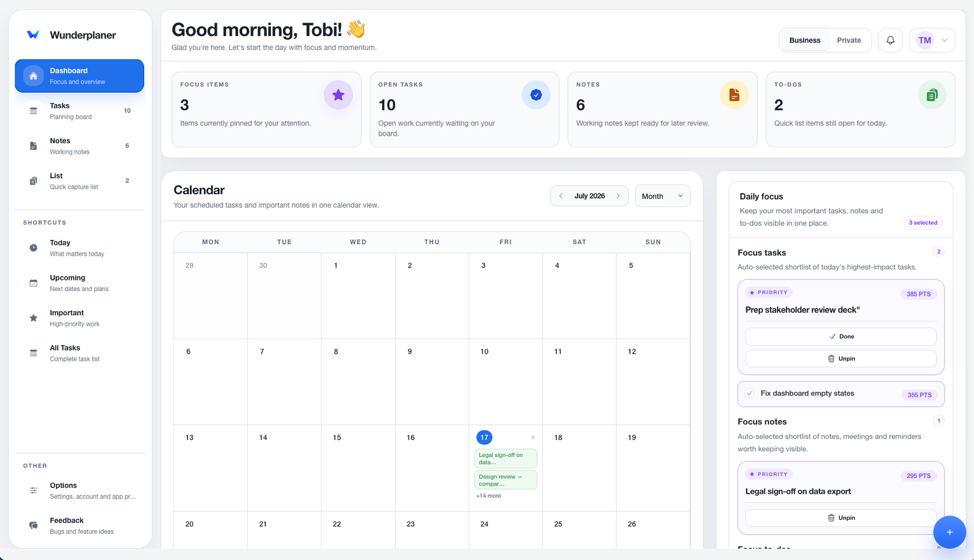Unpin Prep stakeholder review deck task
This screenshot has height=560, width=974.
pos(841,359)
